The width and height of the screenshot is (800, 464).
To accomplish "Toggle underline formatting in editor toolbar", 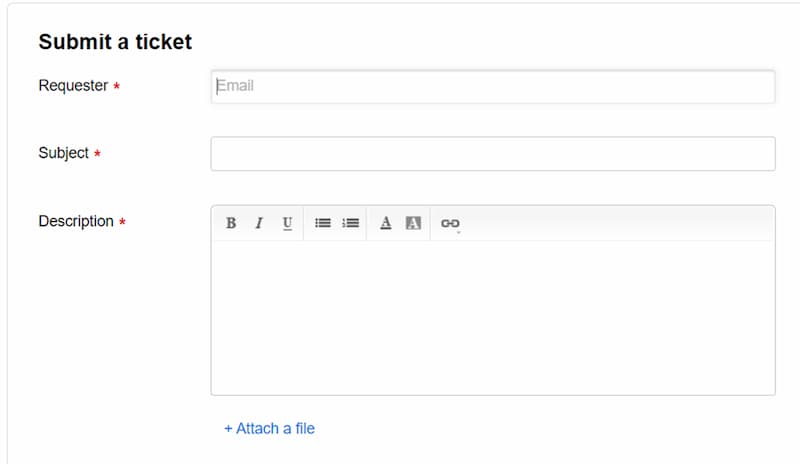I will 287,223.
